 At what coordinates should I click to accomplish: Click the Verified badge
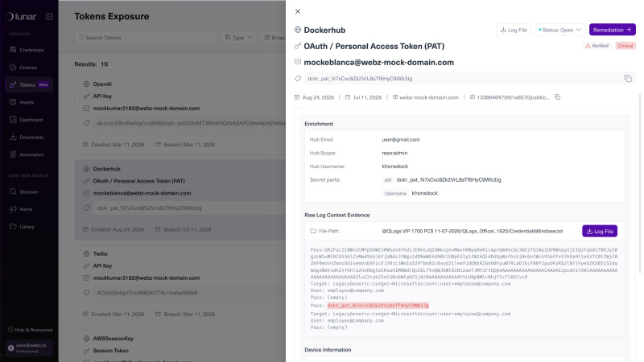597,46
